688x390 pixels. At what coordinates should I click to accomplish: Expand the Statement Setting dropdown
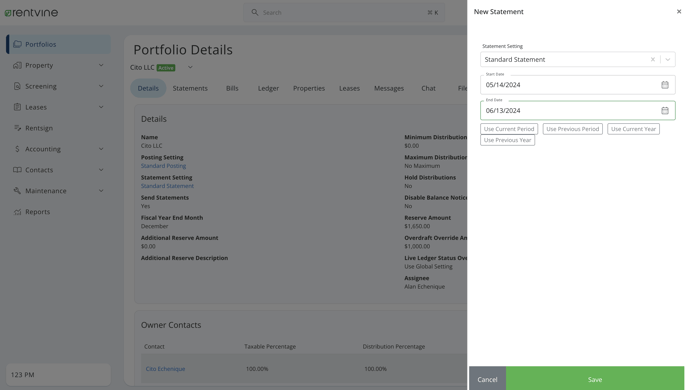pos(667,60)
